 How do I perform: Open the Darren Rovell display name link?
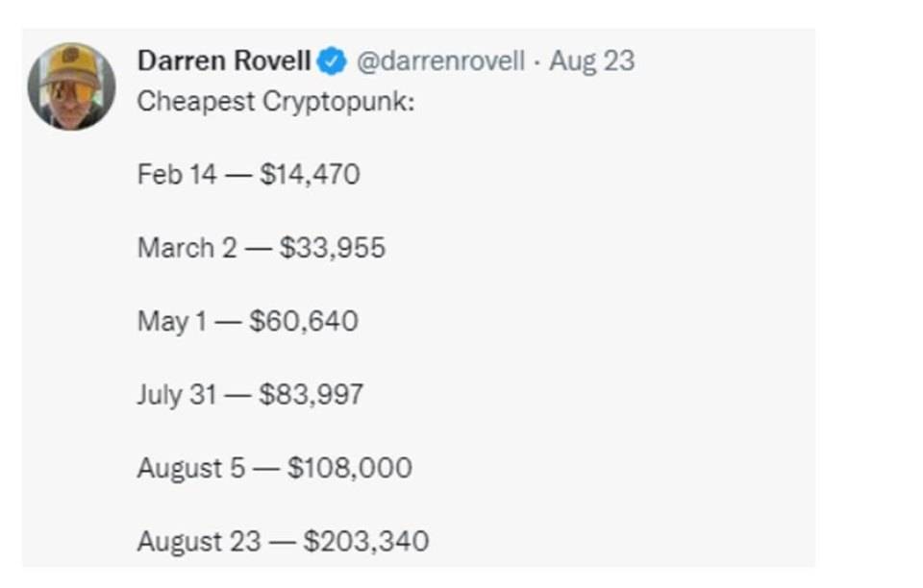(x=224, y=61)
